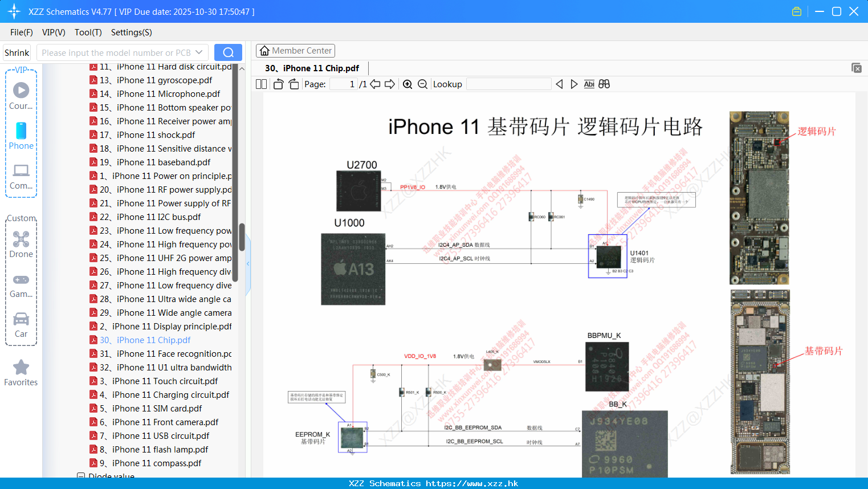Viewport: 868px width, 489px height.
Task: Open '3、iPhone 11 Touch circuit.pdf'
Action: click(x=154, y=381)
